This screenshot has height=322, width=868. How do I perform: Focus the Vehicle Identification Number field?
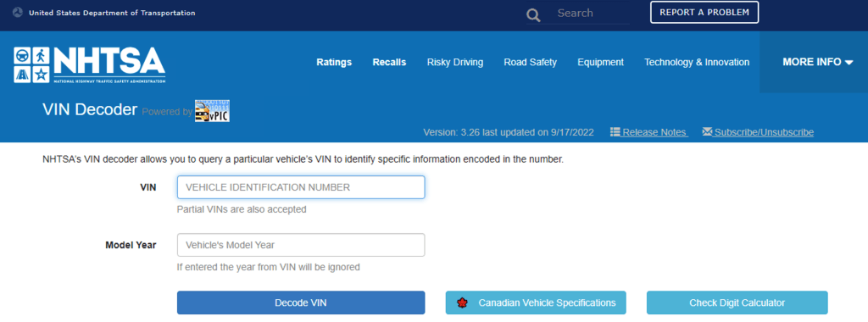pyautogui.click(x=301, y=187)
